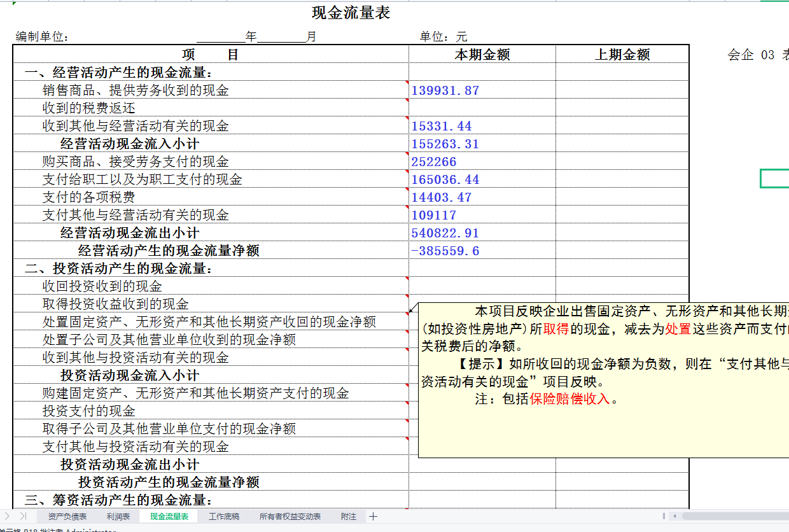
Task: Select row 支付给职工以及为职工支付的现金
Action: tap(143, 179)
